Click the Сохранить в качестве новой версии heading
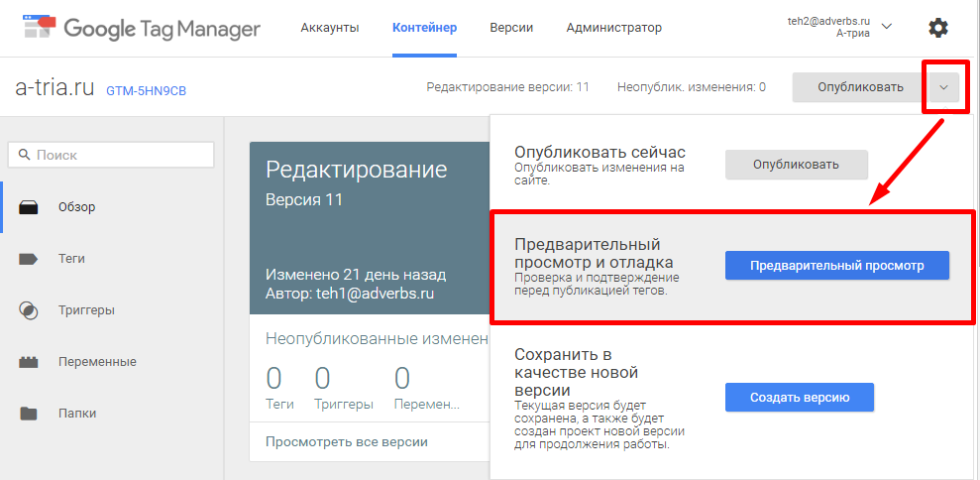 (576, 372)
